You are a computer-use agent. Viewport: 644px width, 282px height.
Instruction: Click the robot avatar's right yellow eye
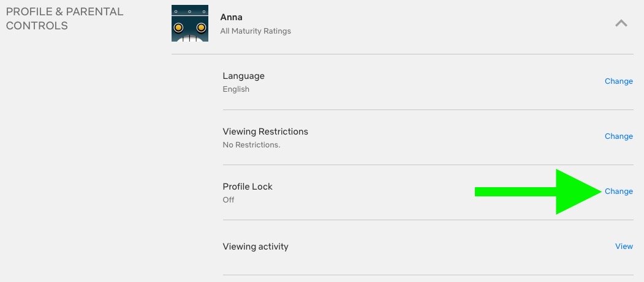tap(200, 28)
